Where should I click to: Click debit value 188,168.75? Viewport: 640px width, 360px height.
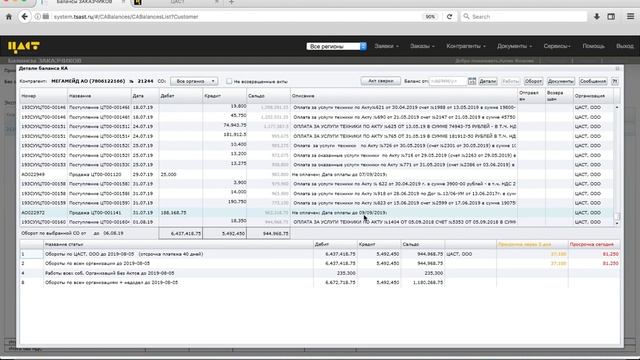173,213
